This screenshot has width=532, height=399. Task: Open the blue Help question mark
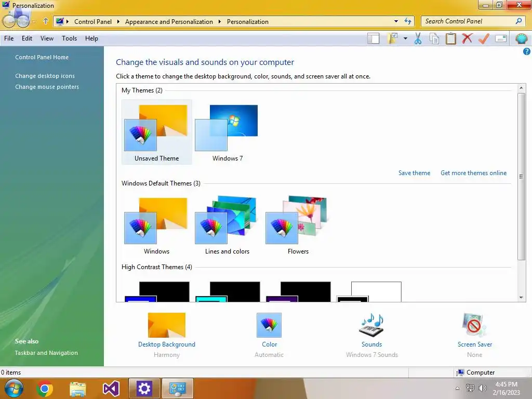click(x=526, y=51)
